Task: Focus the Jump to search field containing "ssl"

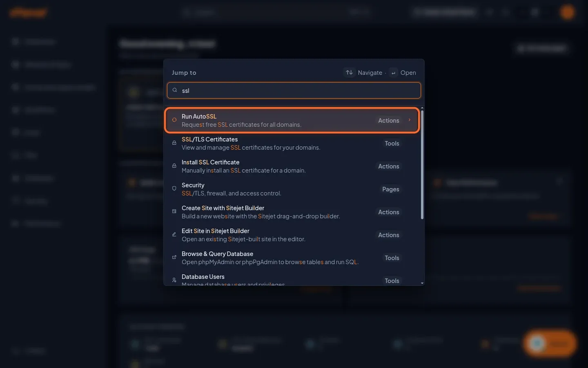Action: tap(294, 90)
